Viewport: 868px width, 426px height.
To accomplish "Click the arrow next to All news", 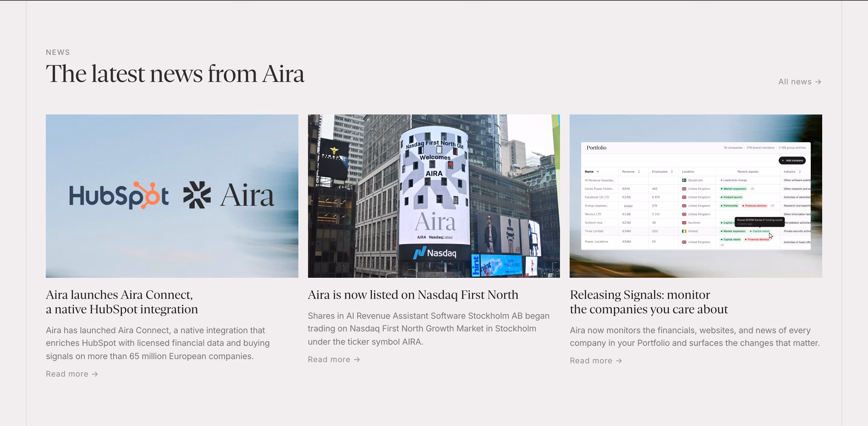I will [818, 82].
